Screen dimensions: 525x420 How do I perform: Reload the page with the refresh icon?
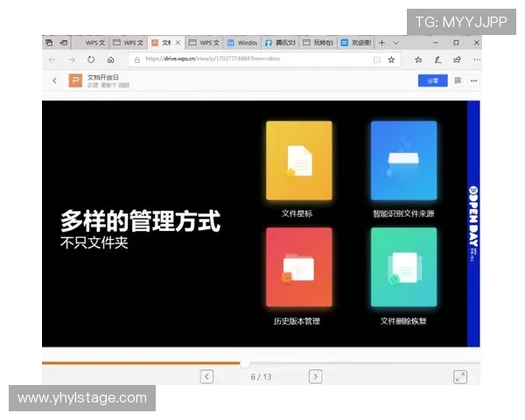coord(91,59)
